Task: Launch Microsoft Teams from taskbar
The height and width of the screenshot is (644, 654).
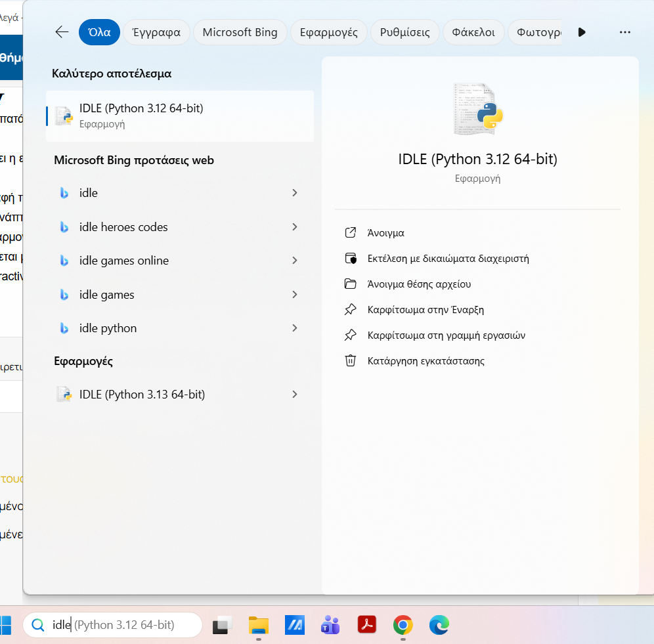Action: [330, 625]
